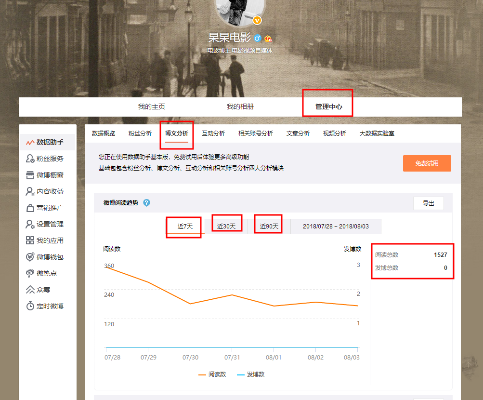Open 设置管理 person-gear icon in sidebar
Image resolution: width=483 pixels, height=400 pixels.
[x=30, y=224]
